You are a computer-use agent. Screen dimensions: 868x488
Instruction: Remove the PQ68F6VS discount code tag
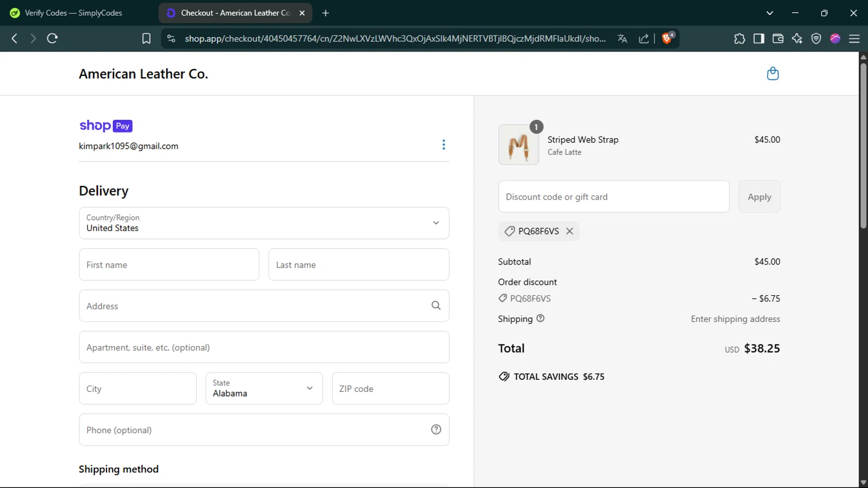tap(569, 231)
